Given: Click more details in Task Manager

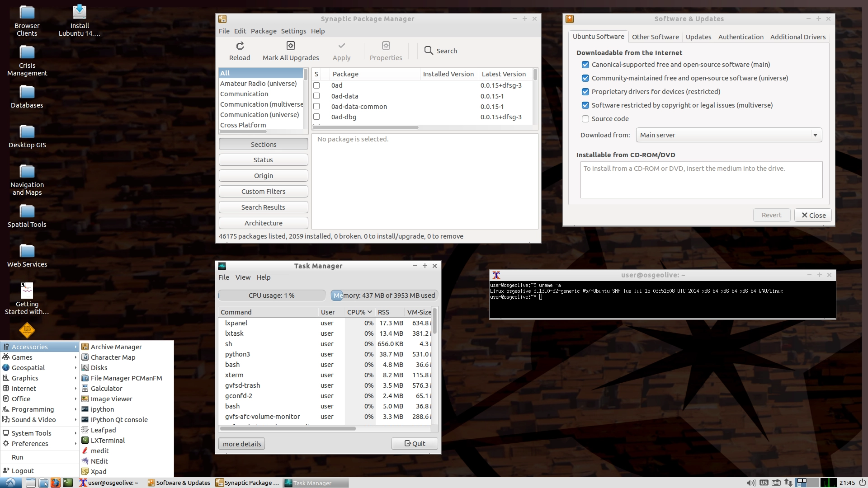Looking at the screenshot, I should pos(242,444).
